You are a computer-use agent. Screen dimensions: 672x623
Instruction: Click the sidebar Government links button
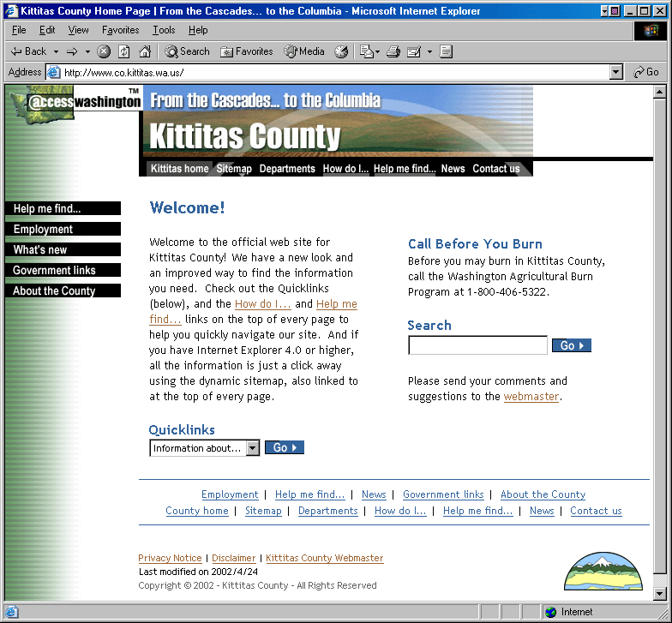(x=63, y=270)
